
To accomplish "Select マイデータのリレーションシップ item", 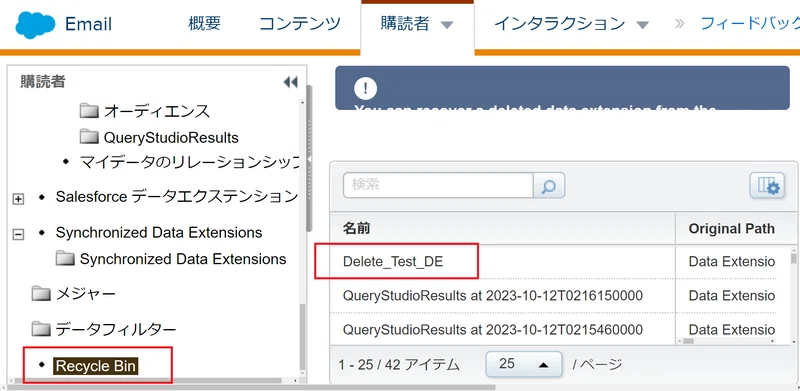I will (x=189, y=162).
